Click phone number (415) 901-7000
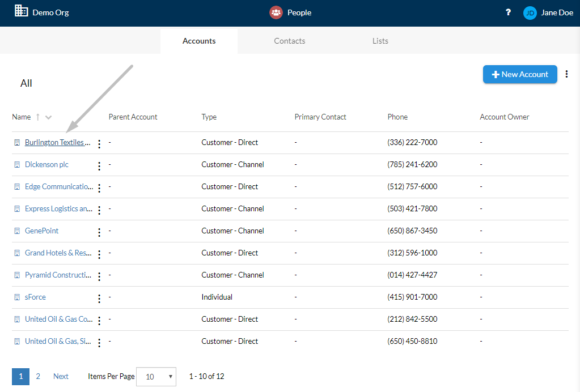580x392 pixels. point(412,297)
